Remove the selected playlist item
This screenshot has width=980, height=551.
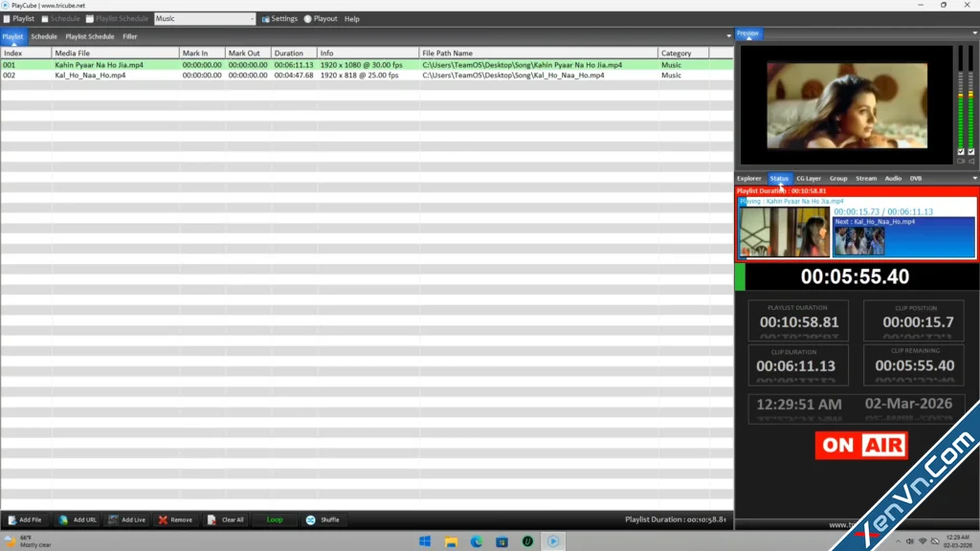176,519
